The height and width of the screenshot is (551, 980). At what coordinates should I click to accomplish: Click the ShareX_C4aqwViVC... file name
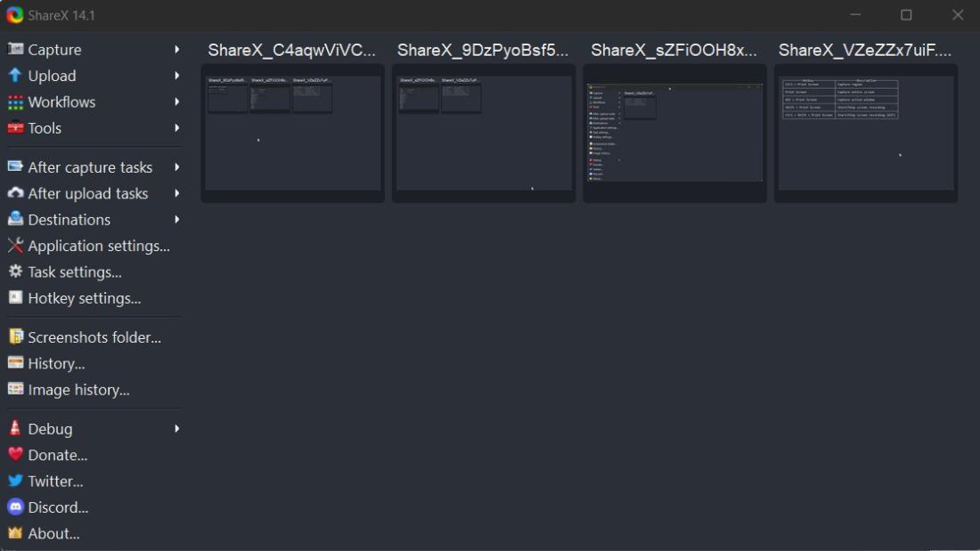(292, 50)
